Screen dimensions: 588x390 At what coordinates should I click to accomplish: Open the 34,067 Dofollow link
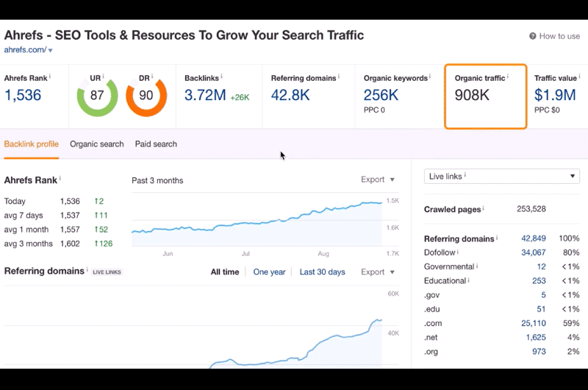click(534, 252)
